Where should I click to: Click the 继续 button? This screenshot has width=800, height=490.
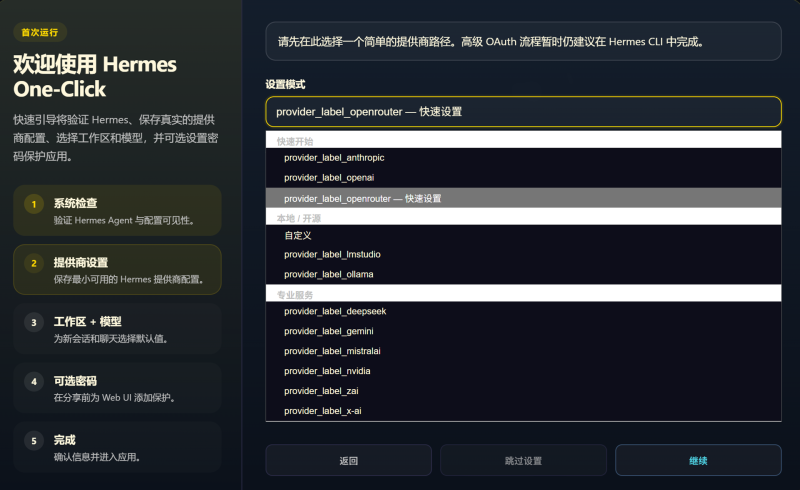(x=698, y=460)
